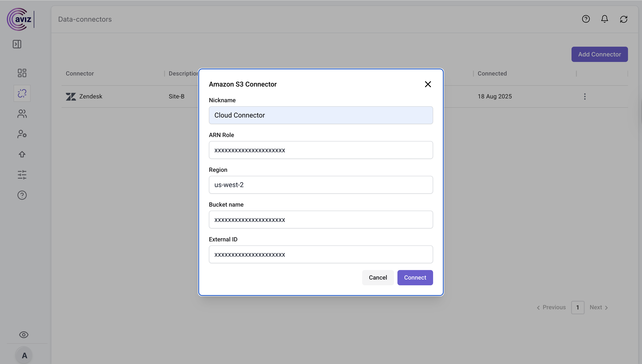
Task: Open the dashboard grid icon
Action: [x=22, y=73]
